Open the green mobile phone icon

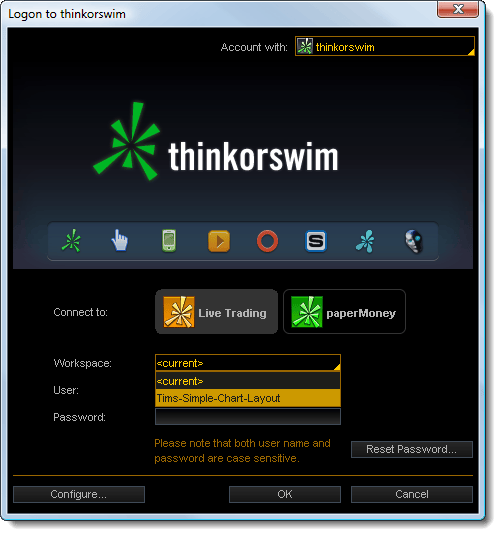tap(169, 241)
